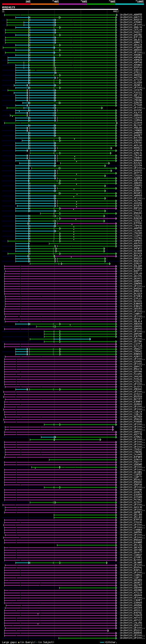Select hit label UniRef100_Q76N21

click(x=131, y=437)
